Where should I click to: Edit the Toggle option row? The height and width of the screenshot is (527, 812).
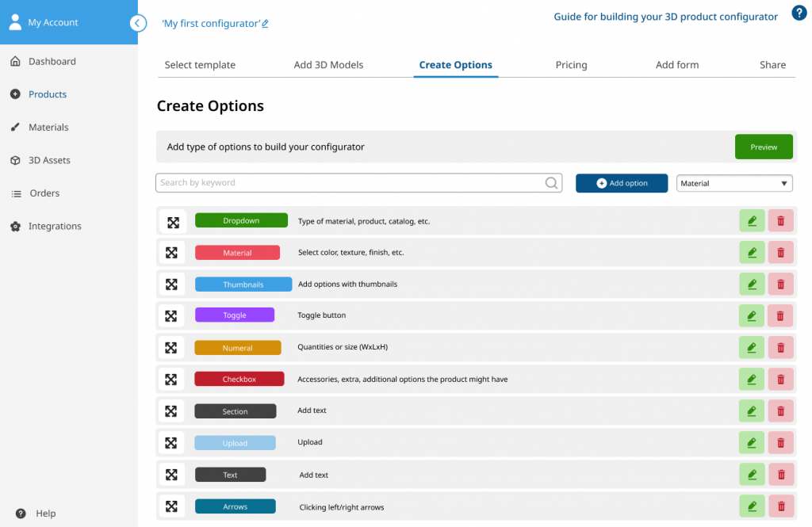(x=752, y=315)
